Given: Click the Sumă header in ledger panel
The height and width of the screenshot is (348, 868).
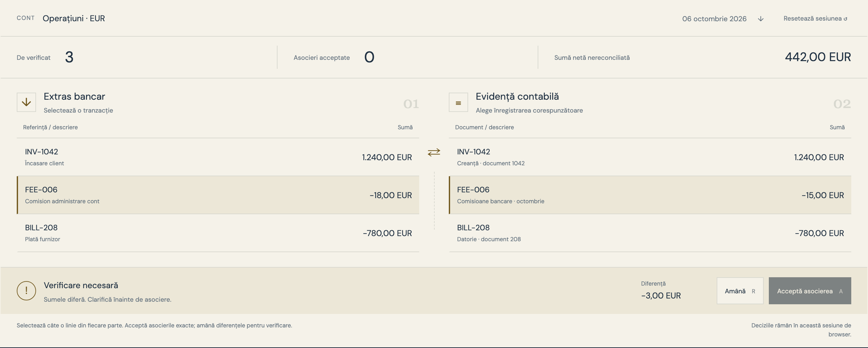Looking at the screenshot, I should [837, 127].
